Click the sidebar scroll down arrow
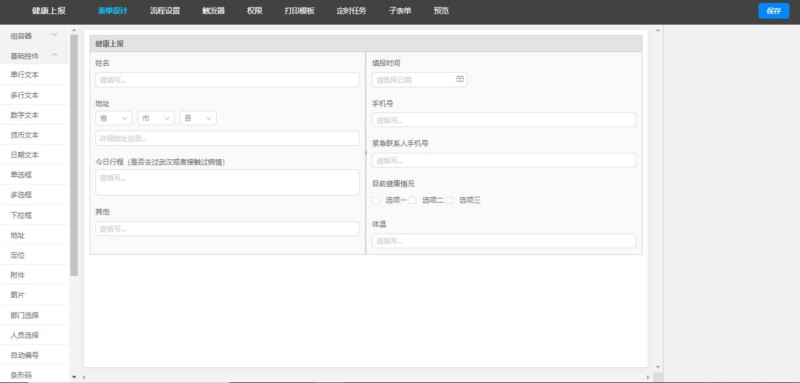The image size is (800, 383). pyautogui.click(x=74, y=377)
